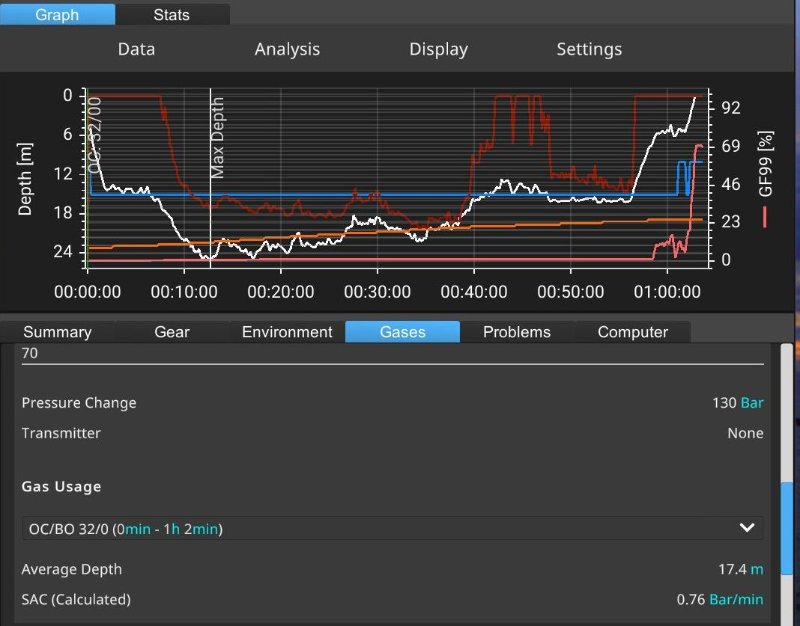Open the Problems tab
The height and width of the screenshot is (626, 800).
(x=517, y=332)
